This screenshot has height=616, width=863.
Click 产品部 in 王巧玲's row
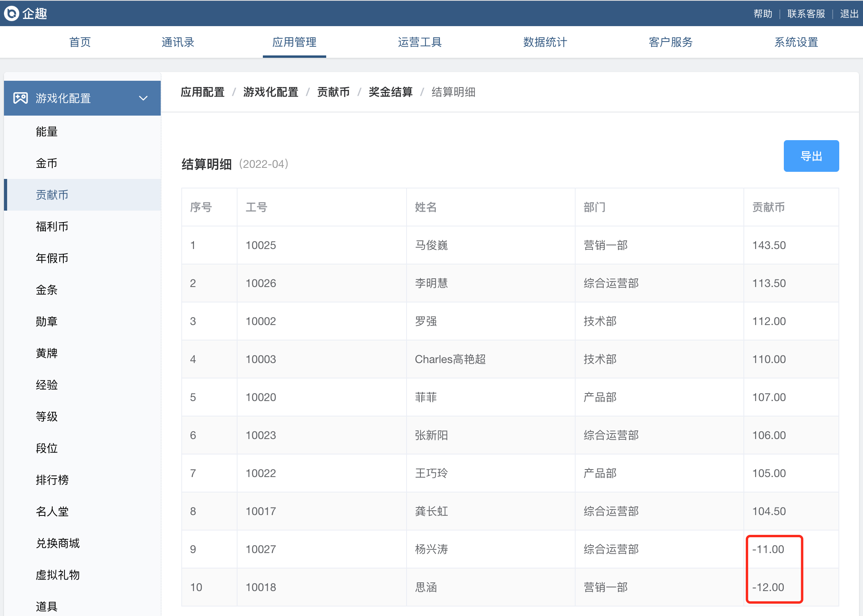[x=600, y=473]
